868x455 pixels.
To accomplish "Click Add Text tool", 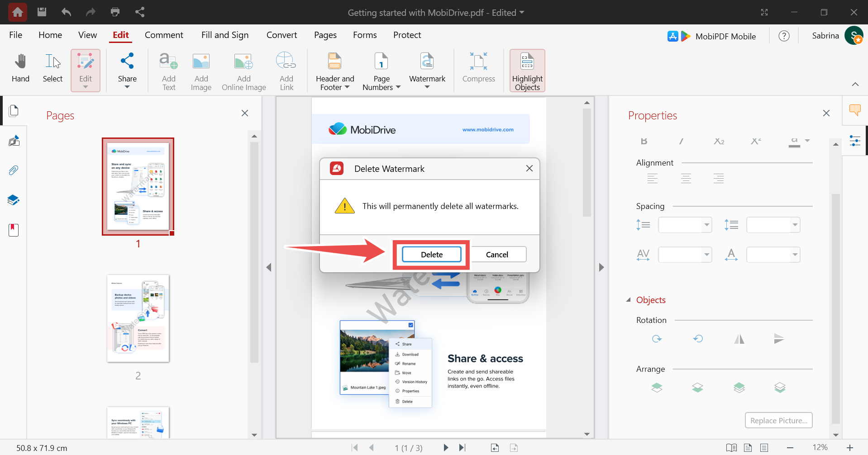I will pos(168,71).
